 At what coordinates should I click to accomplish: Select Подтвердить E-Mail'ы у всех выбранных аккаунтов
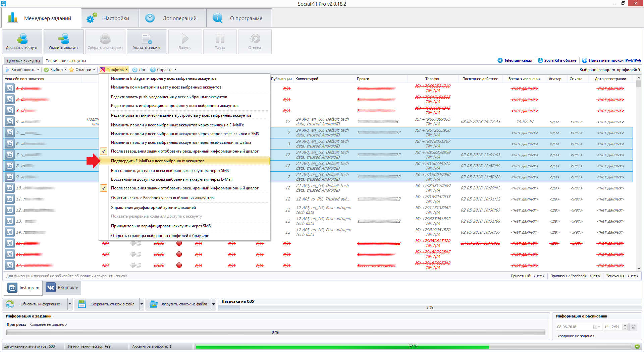click(184, 161)
